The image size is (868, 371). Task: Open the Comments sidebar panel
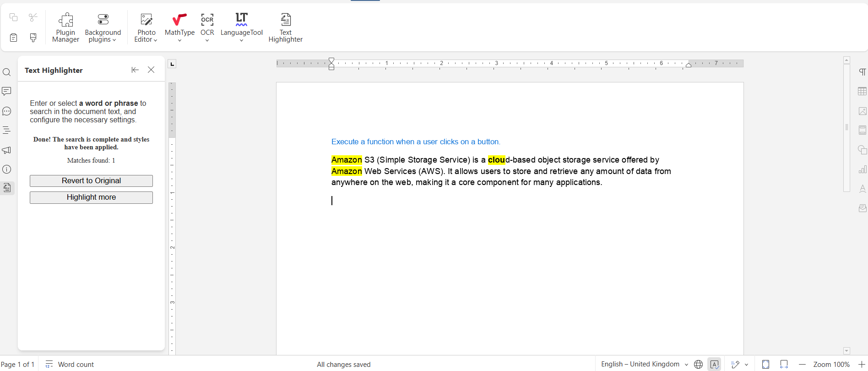7,92
